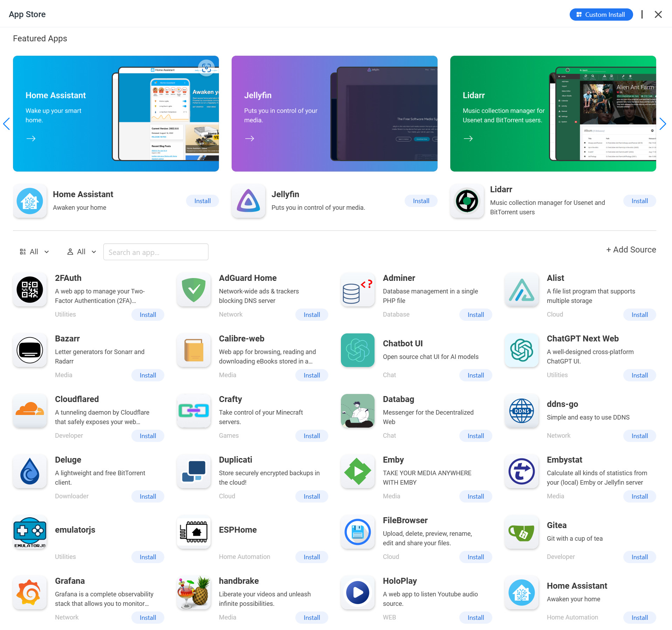Open the Lidarr featured banner
The image size is (672, 630).
553,113
